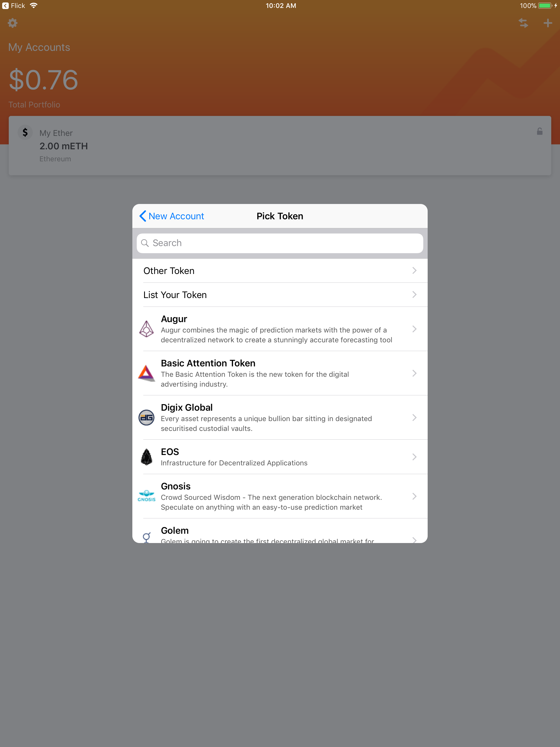
Task: Tap the Augur token logo
Action: 147,329
